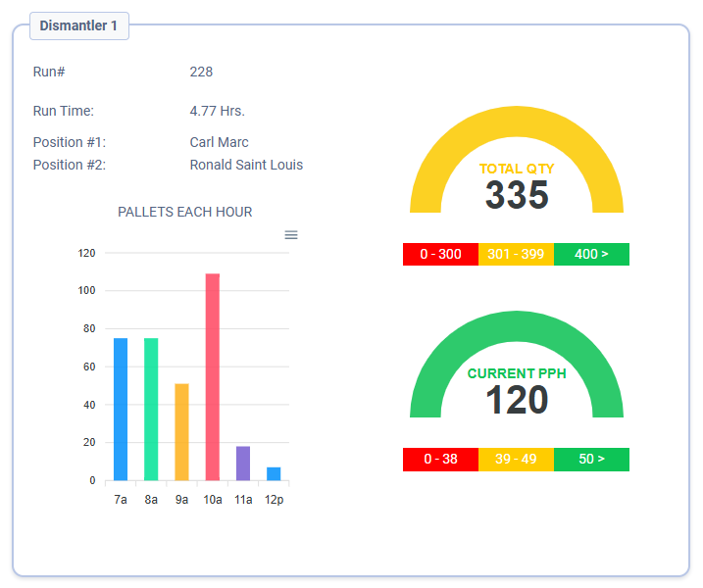Click the Current PPH value 120
Image resolution: width=703 pixels, height=588 pixels.
517,401
